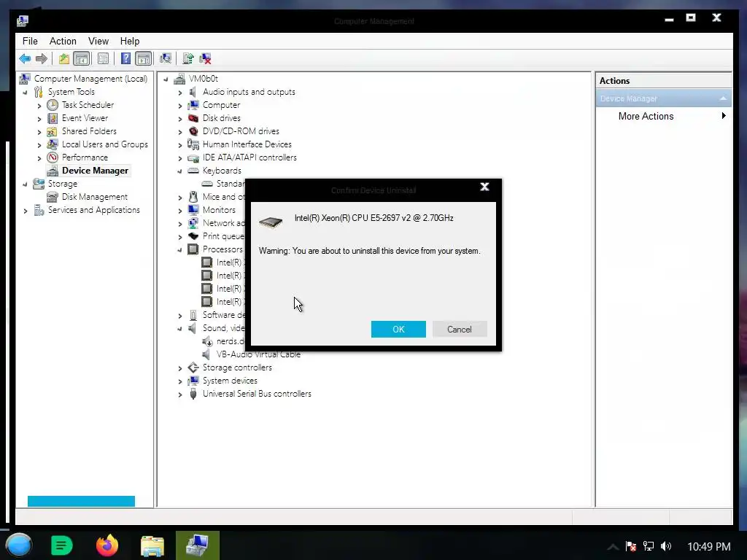Click the Update driver toolbar icon
The width and height of the screenshot is (747, 560).
coord(188,58)
